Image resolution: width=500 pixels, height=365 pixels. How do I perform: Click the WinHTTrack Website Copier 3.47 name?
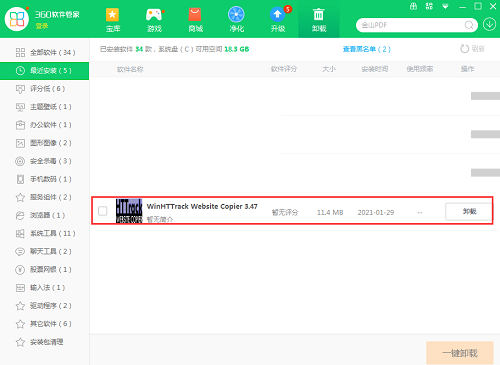[202, 206]
